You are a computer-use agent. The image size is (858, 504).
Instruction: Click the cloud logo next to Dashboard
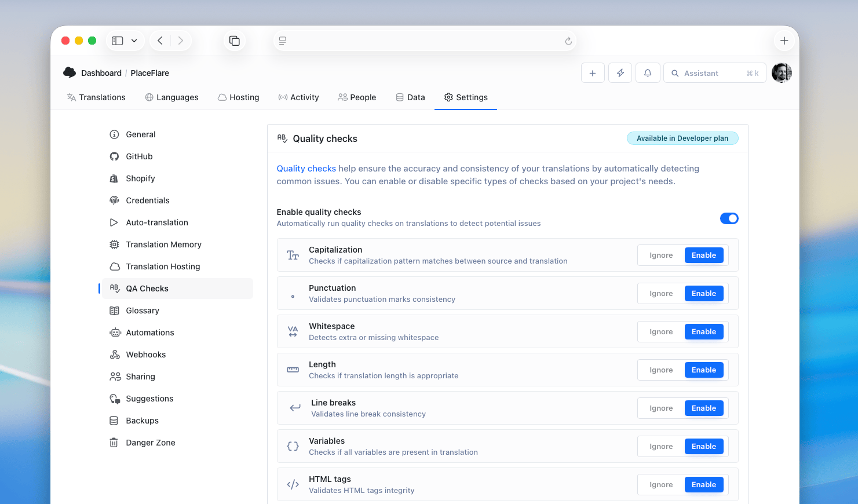pos(70,72)
